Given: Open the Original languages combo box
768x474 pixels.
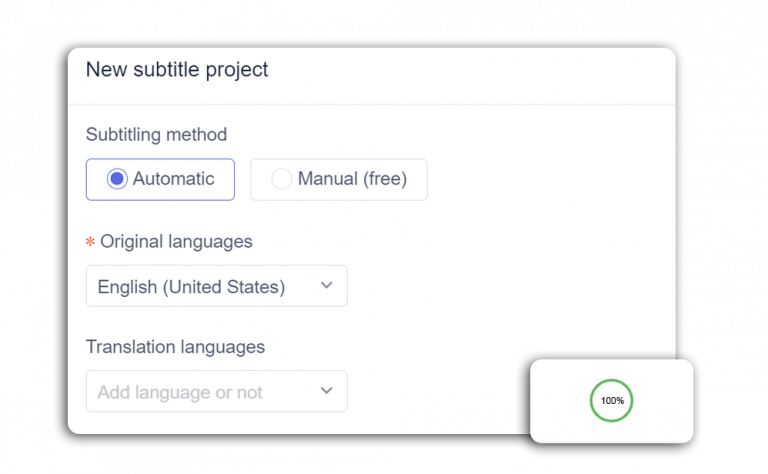Looking at the screenshot, I should click(216, 286).
